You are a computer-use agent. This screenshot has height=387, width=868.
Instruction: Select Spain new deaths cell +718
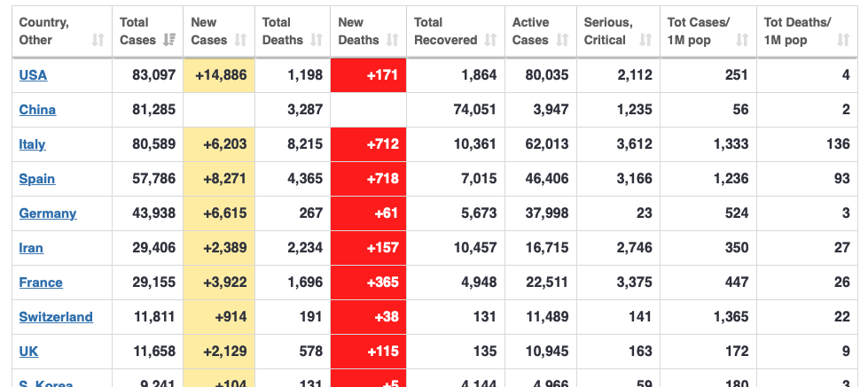[x=369, y=179]
